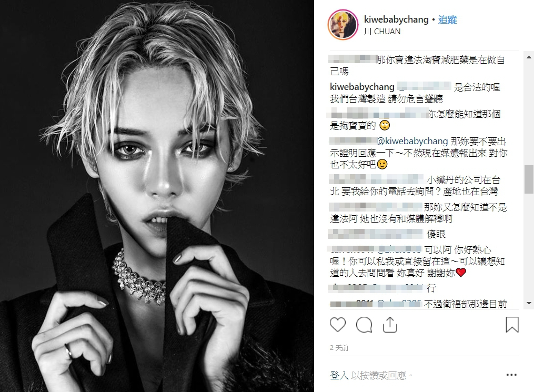Viewport: 534px width, 392px height.
Task: Follow the account via 追蹤 link
Action: point(447,20)
